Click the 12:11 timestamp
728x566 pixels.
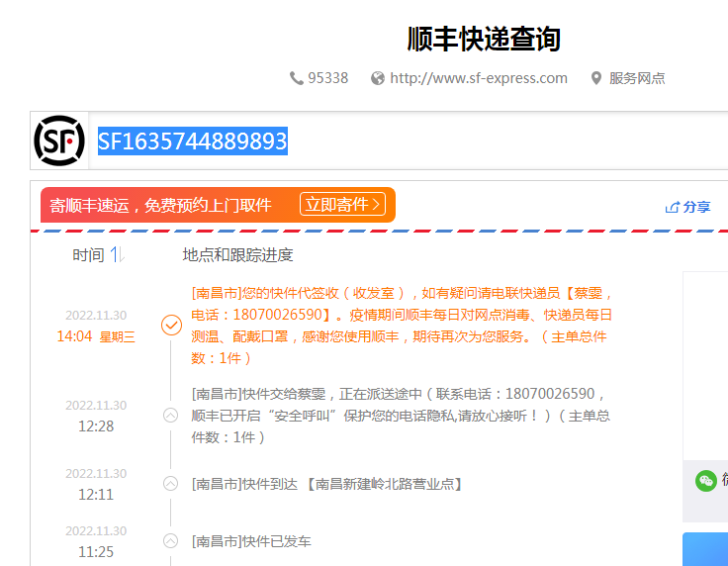click(x=96, y=495)
